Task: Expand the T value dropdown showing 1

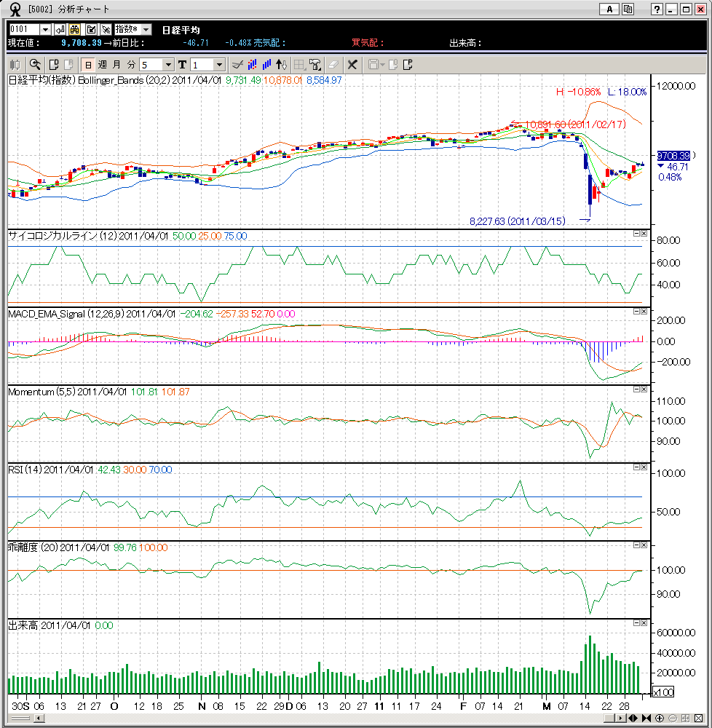Action: point(219,64)
